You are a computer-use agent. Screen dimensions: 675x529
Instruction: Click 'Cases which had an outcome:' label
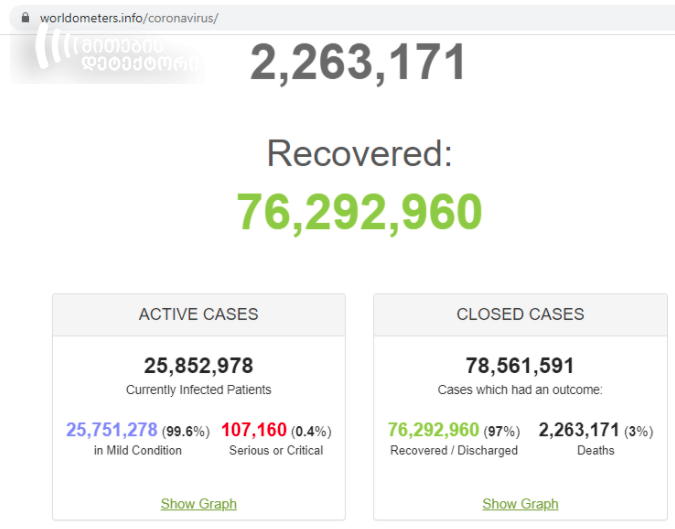click(x=520, y=390)
